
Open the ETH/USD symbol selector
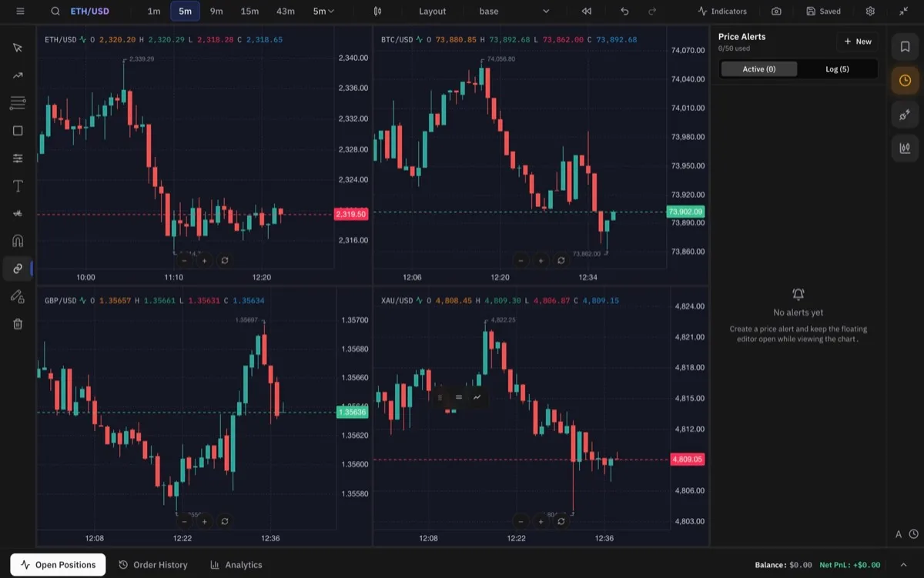click(x=89, y=12)
